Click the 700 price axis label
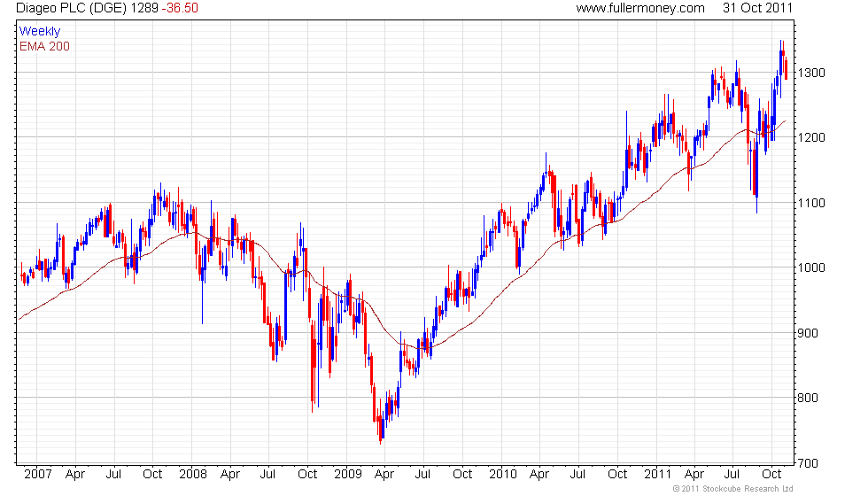This screenshot has width=868, height=496. coord(808,462)
